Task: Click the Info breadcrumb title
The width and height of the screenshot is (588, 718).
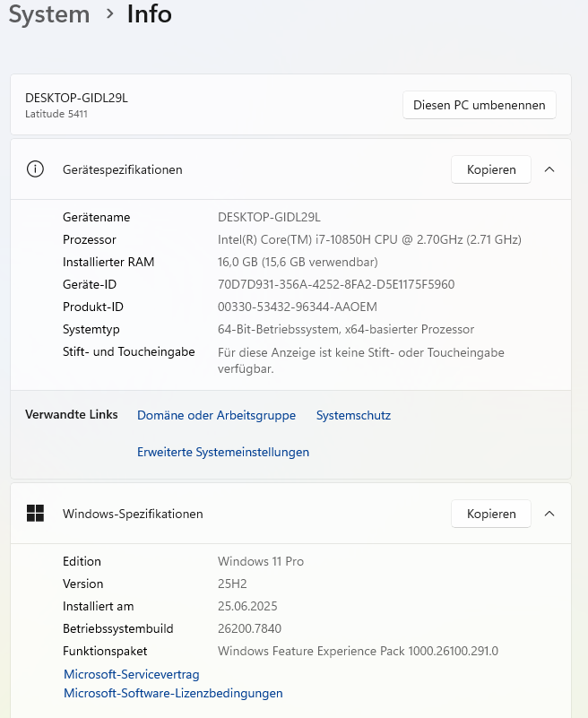Action: point(150,13)
